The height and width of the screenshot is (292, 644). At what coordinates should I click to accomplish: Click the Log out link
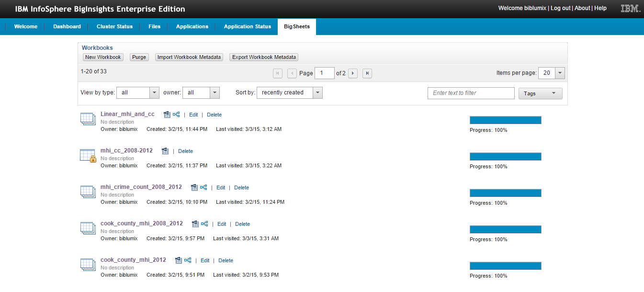(561, 8)
